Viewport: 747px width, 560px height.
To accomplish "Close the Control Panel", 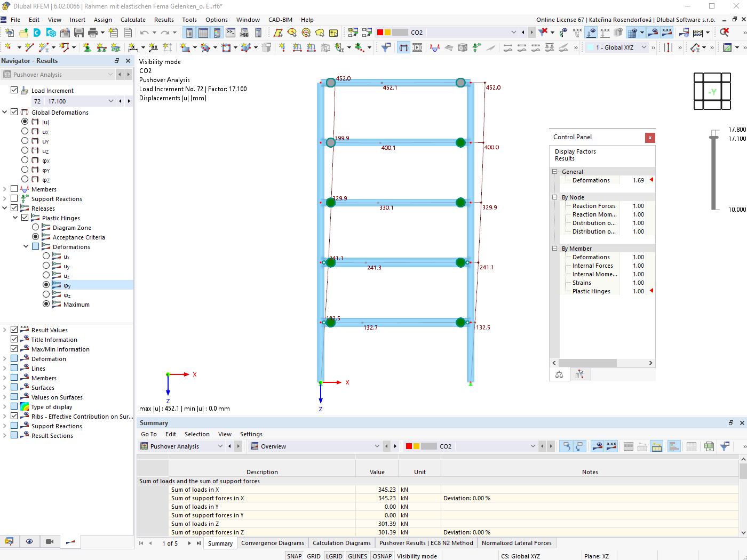I will (650, 138).
